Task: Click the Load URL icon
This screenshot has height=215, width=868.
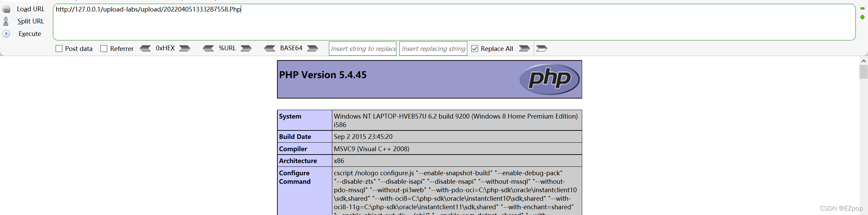Action: (x=6, y=9)
